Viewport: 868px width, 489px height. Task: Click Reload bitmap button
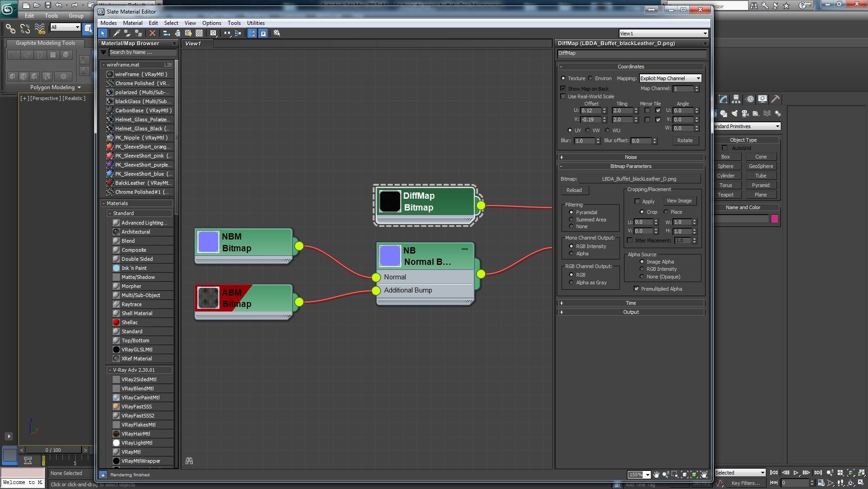coord(574,190)
